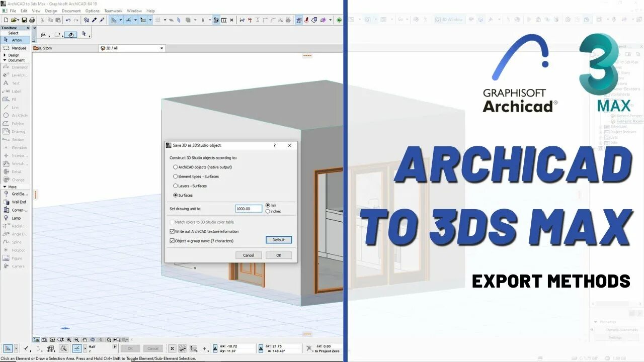The image size is (644, 362).
Task: Collapse the Document section in Toolbox
Action: [5, 60]
